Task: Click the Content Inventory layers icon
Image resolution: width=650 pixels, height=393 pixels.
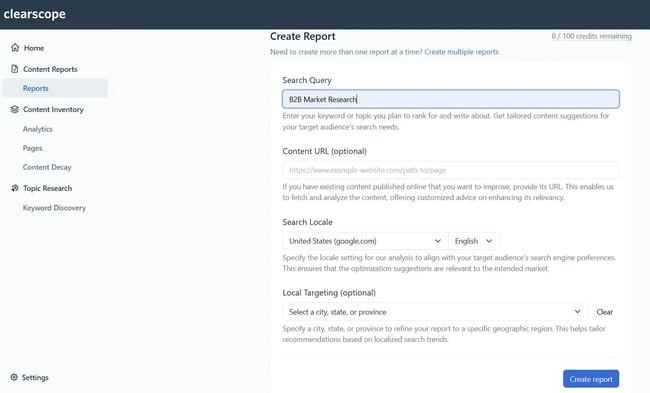Action: click(x=15, y=109)
